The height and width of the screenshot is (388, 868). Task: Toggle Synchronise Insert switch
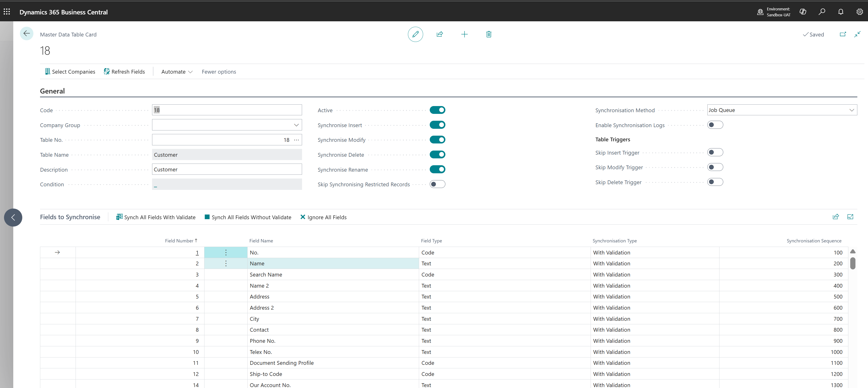pyautogui.click(x=437, y=125)
